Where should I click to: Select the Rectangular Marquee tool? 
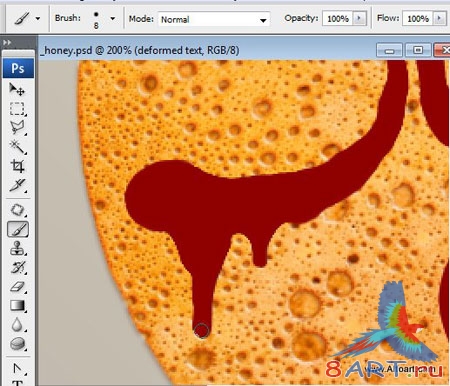[17, 108]
